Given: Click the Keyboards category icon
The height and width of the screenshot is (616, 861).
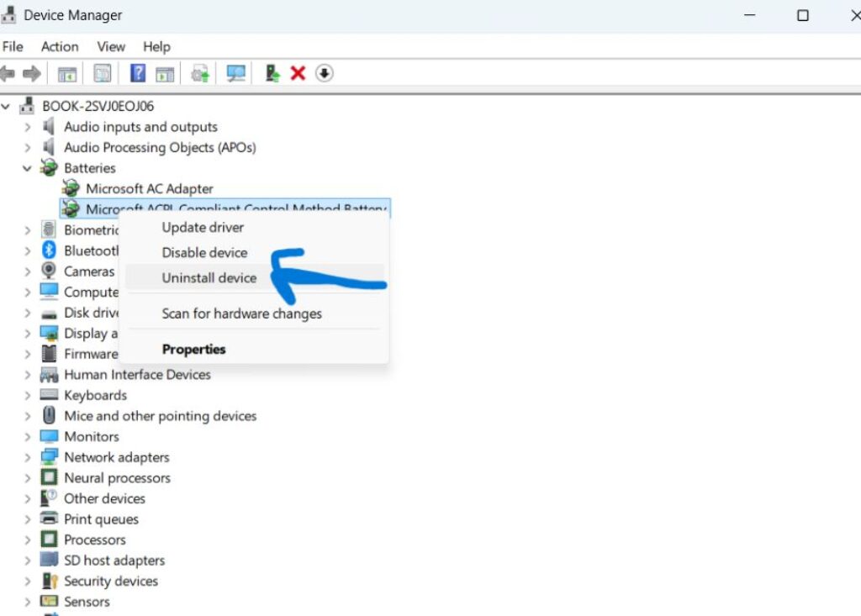Looking at the screenshot, I should coord(49,395).
